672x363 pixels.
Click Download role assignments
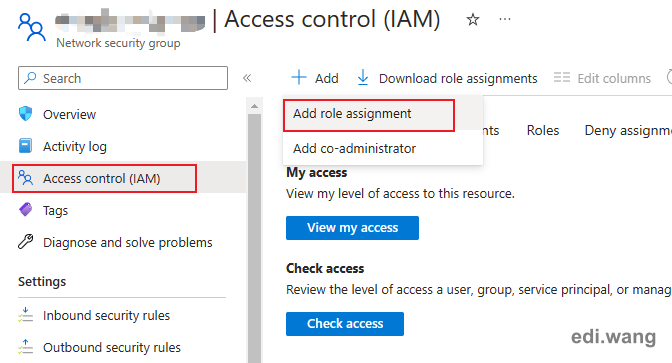[x=447, y=78]
